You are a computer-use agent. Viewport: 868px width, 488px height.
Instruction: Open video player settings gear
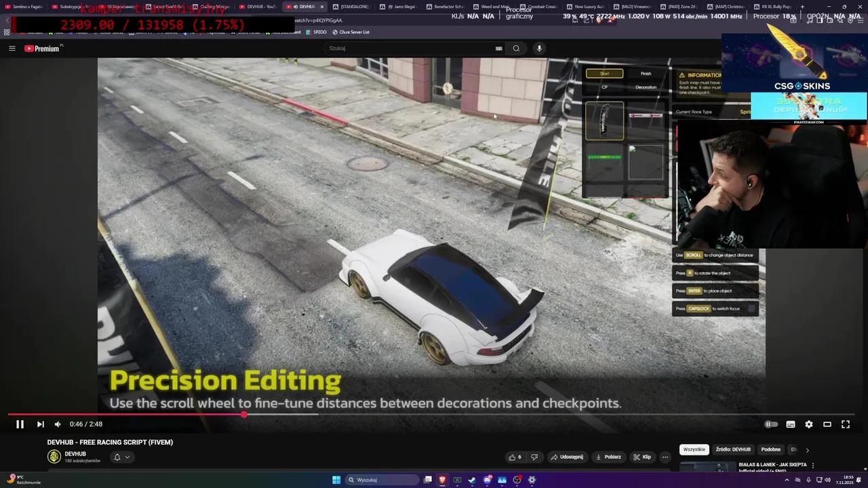point(809,424)
